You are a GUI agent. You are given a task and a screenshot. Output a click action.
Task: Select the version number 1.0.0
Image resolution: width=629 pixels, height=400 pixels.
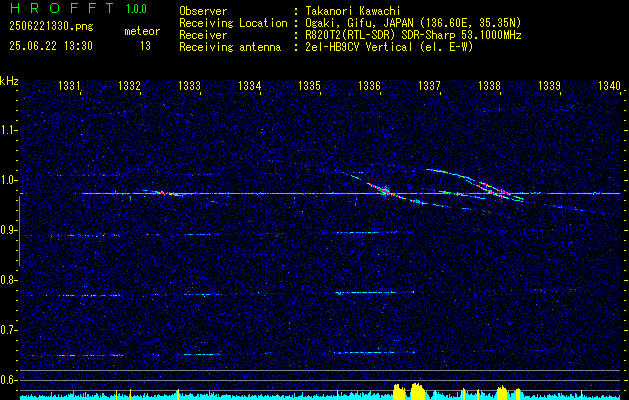click(136, 9)
